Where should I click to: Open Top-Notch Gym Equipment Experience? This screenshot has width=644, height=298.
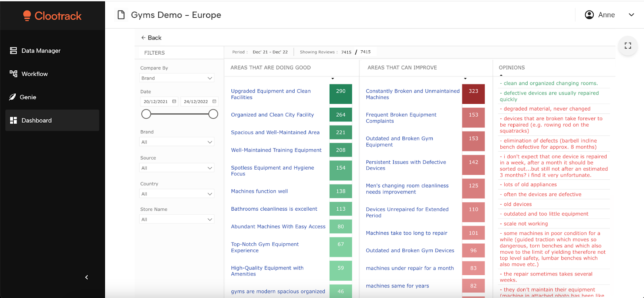(265, 247)
